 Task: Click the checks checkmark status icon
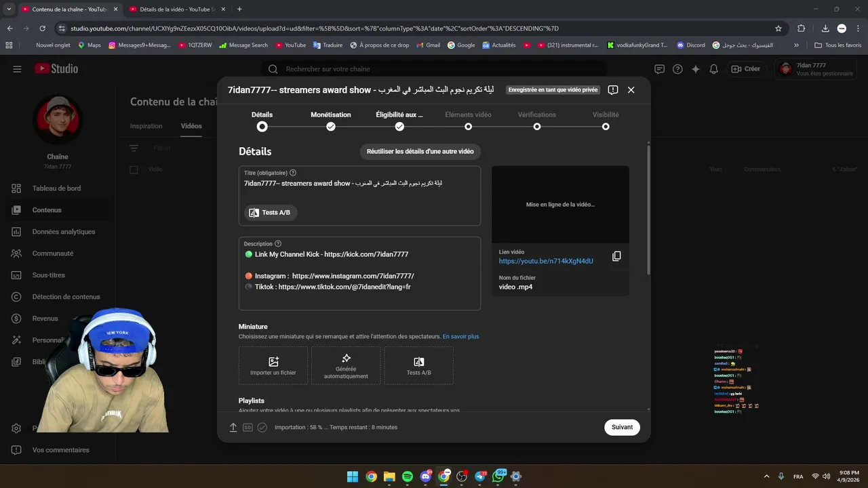pos(262,428)
